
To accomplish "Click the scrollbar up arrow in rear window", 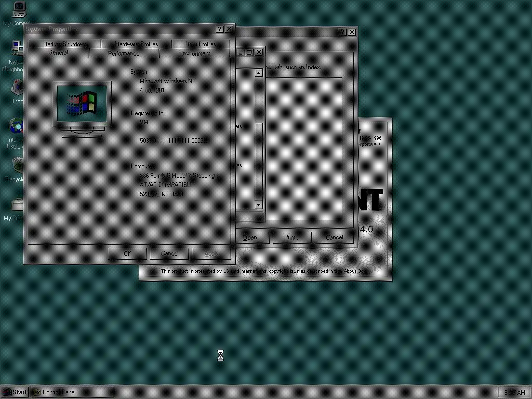I will (259, 73).
